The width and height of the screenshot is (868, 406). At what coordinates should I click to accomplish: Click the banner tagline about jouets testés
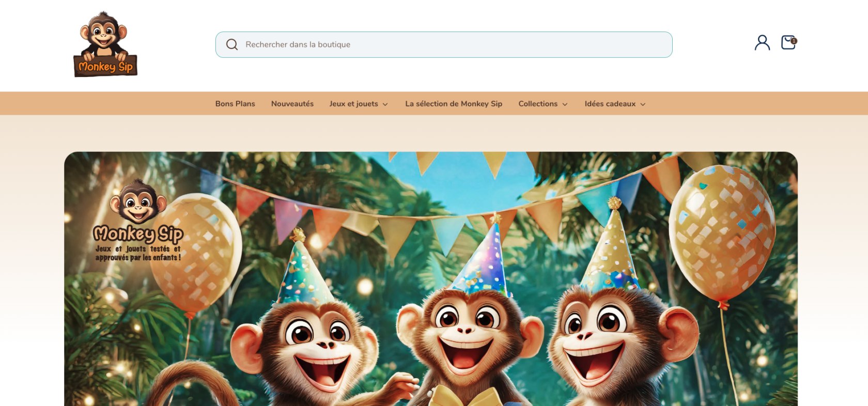[138, 253]
